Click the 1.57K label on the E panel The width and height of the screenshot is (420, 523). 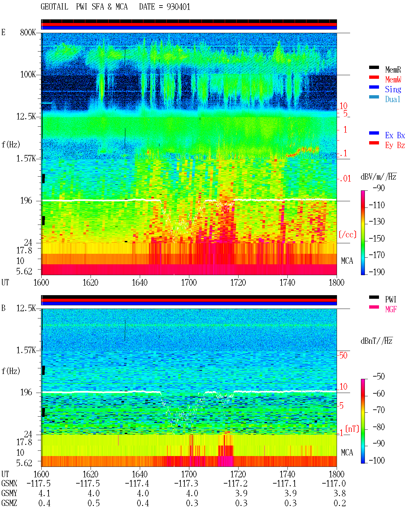[26, 159]
